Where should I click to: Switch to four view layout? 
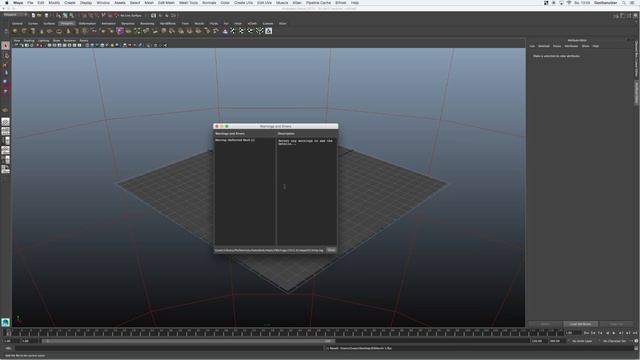coord(5,131)
